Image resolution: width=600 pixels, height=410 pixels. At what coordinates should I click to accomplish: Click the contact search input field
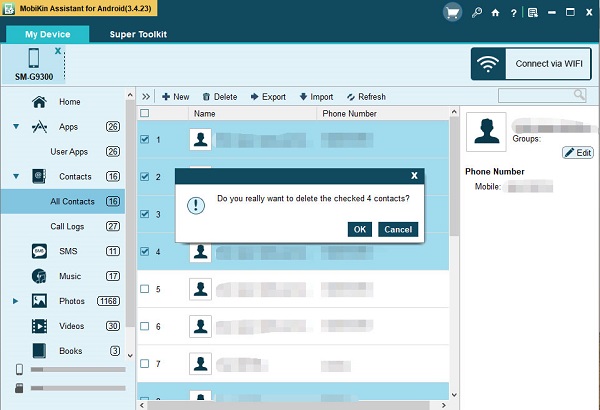[x=540, y=96]
